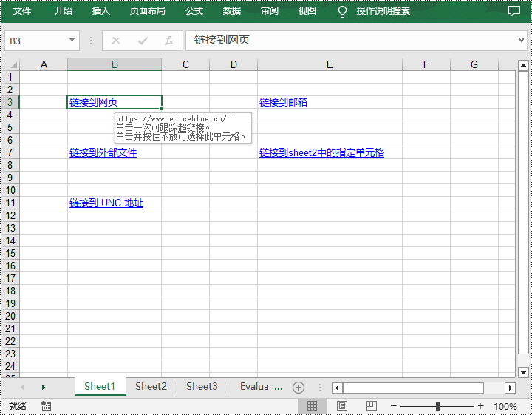
Task: Click horizontal scrollbar left arrow
Action: click(337, 388)
